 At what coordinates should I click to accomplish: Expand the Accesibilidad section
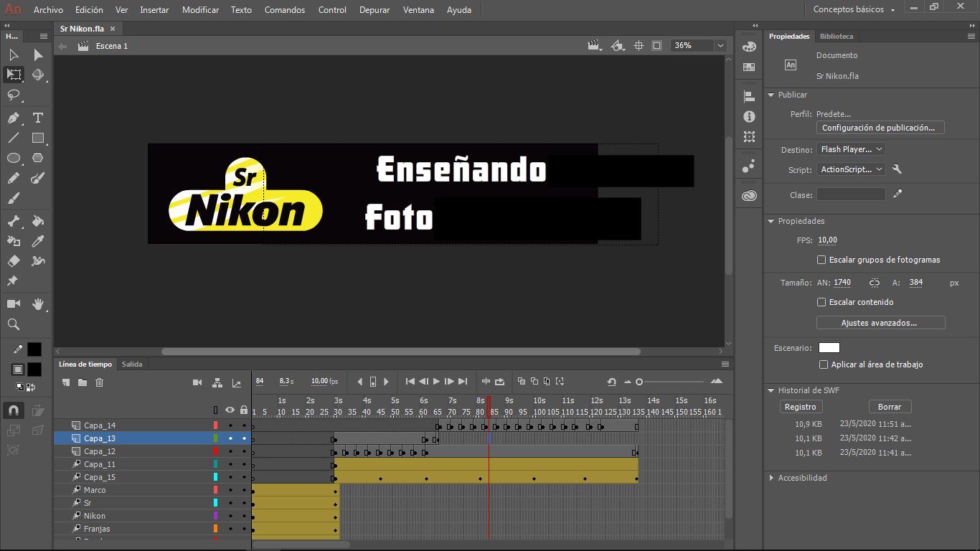pos(771,478)
